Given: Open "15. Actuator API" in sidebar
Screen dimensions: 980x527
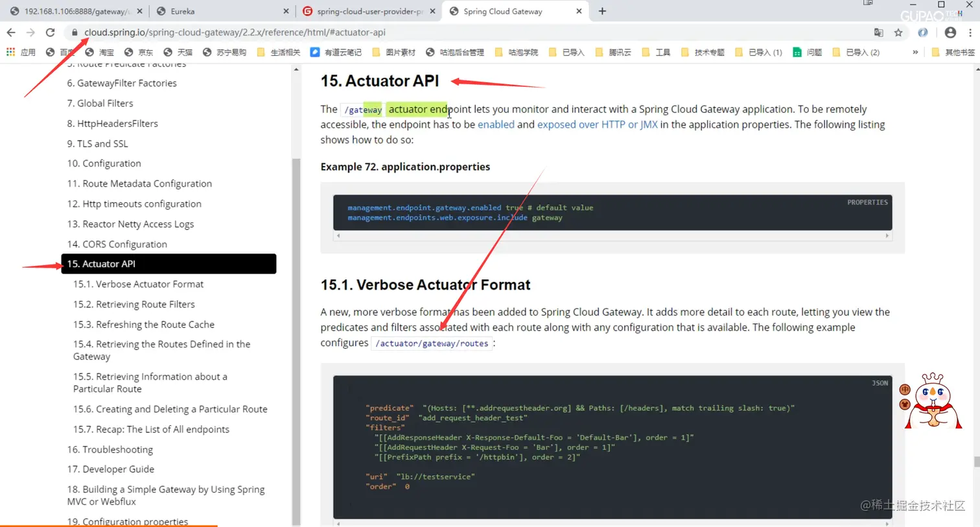Looking at the screenshot, I should click(x=169, y=264).
